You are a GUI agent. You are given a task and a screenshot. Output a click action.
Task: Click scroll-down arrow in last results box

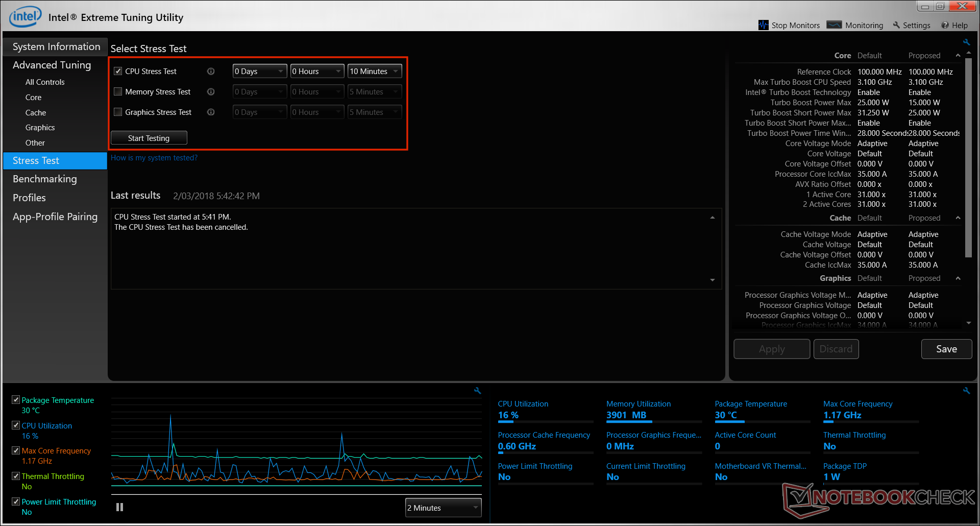pos(713,280)
